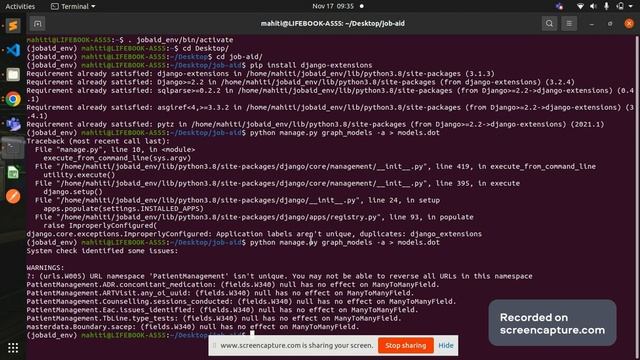640x360 pixels.
Task: Launch Postman from the dock
Action: (13, 197)
